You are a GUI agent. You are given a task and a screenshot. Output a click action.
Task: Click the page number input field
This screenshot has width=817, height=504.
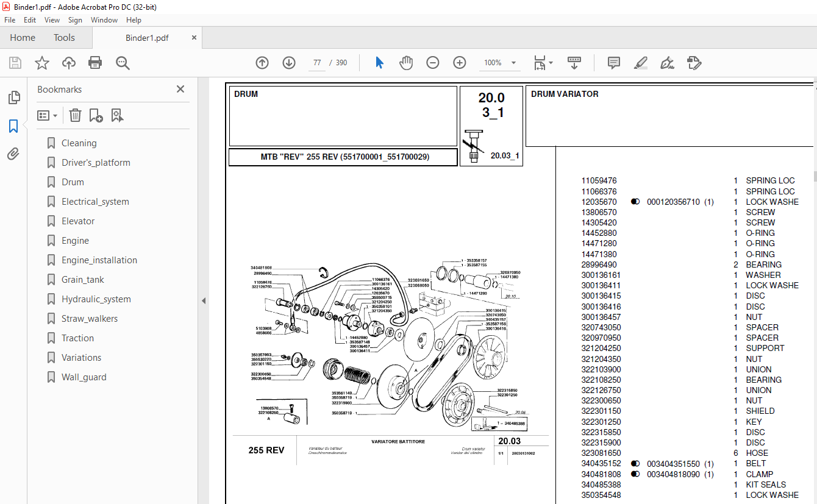coord(317,63)
